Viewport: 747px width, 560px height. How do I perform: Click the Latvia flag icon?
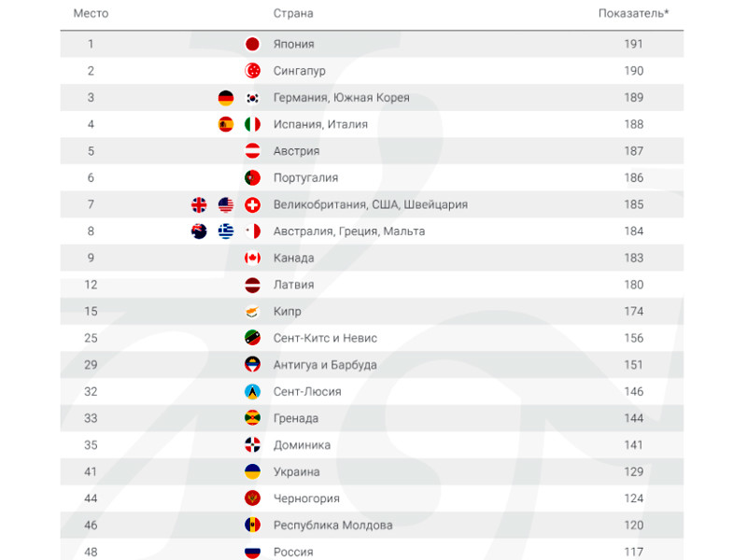click(x=251, y=285)
